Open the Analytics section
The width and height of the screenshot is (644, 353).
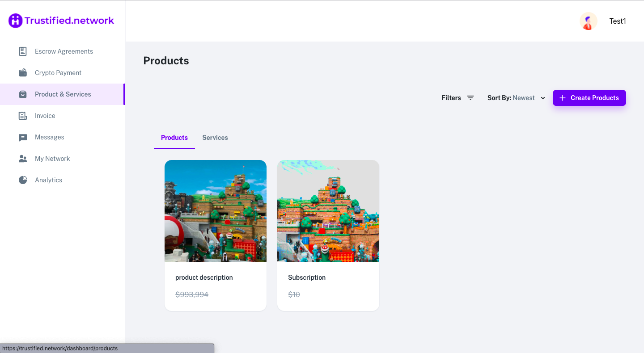[x=62, y=180]
